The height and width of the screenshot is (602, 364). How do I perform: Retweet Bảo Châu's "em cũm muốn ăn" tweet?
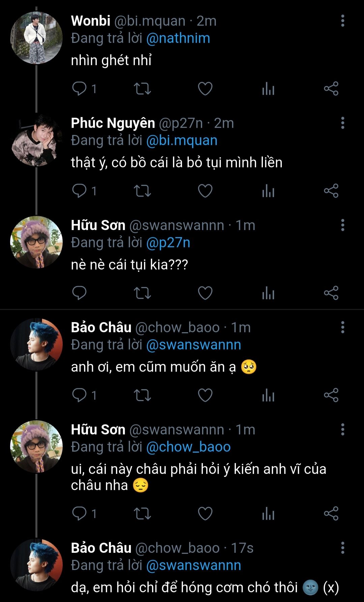tap(142, 395)
